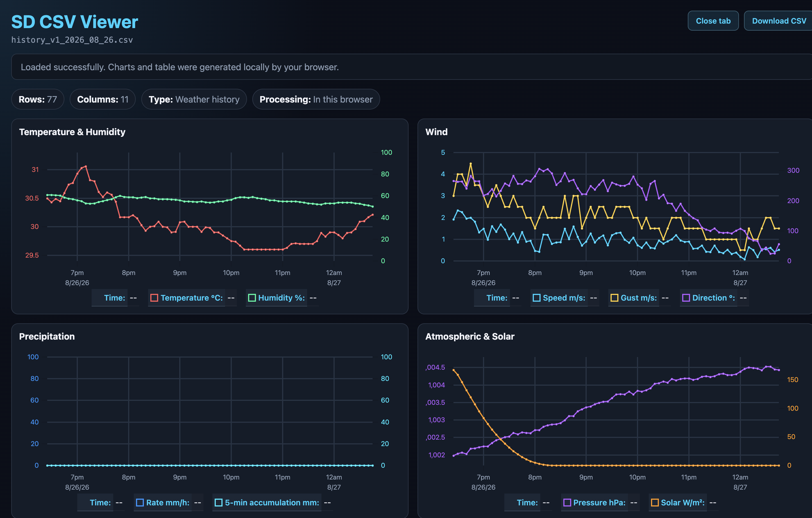
Task: Click the history_v1_2026_08_26.csv filename
Action: pyautogui.click(x=72, y=40)
